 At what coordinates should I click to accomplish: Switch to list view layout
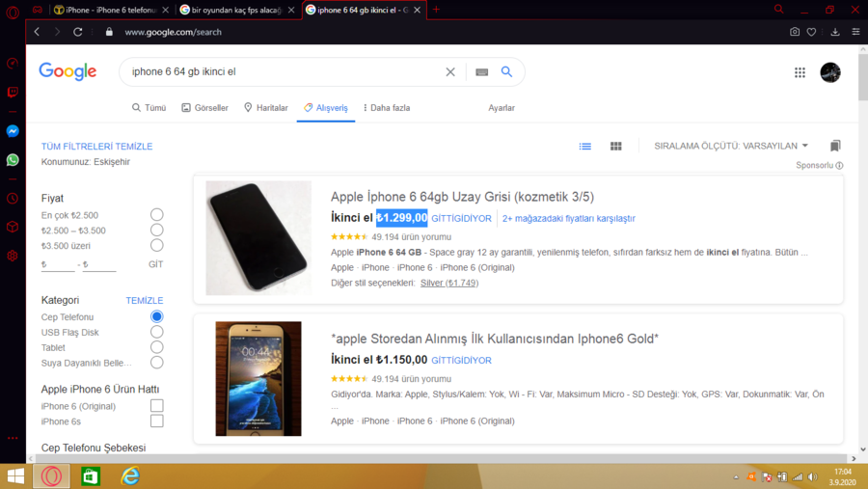coord(585,147)
